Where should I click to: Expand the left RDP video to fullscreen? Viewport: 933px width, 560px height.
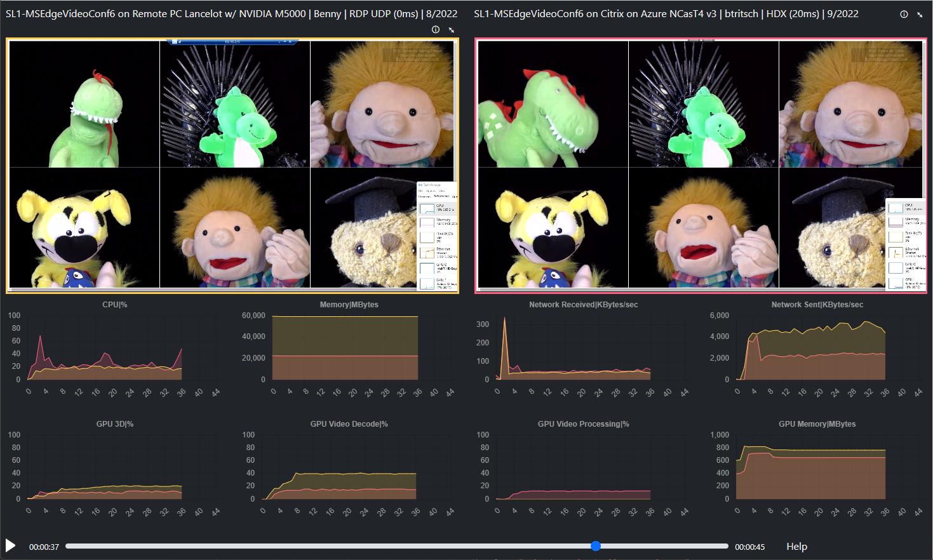click(x=452, y=30)
